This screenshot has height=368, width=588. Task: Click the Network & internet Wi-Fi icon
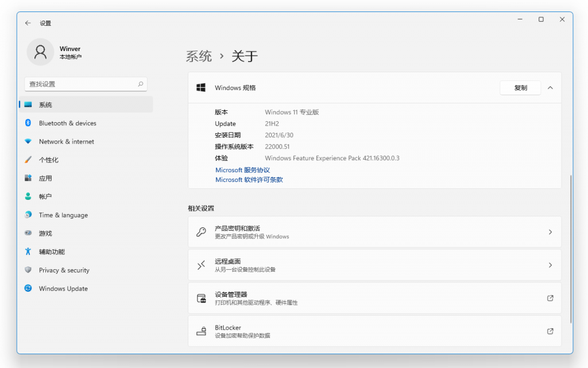[x=28, y=141]
